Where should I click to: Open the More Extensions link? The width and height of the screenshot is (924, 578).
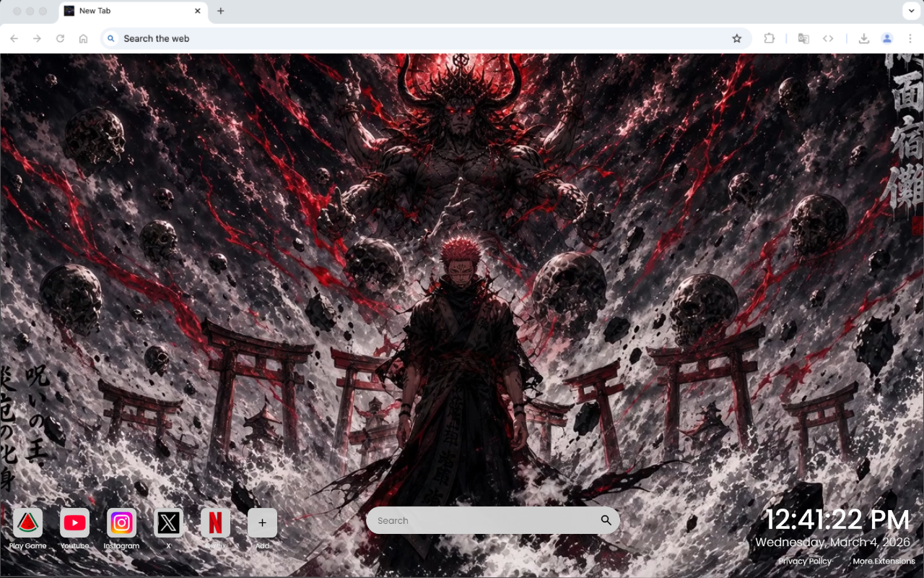[884, 561]
